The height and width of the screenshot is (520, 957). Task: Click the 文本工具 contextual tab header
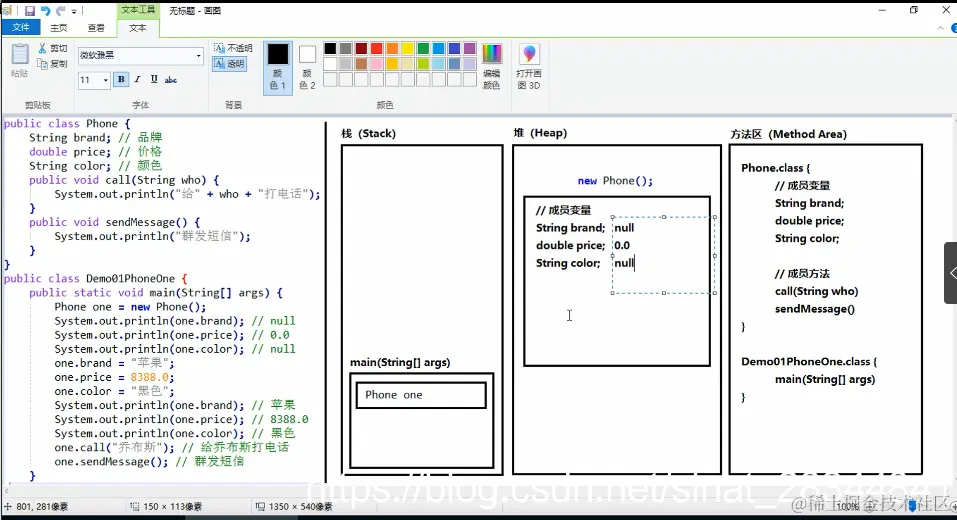point(138,10)
